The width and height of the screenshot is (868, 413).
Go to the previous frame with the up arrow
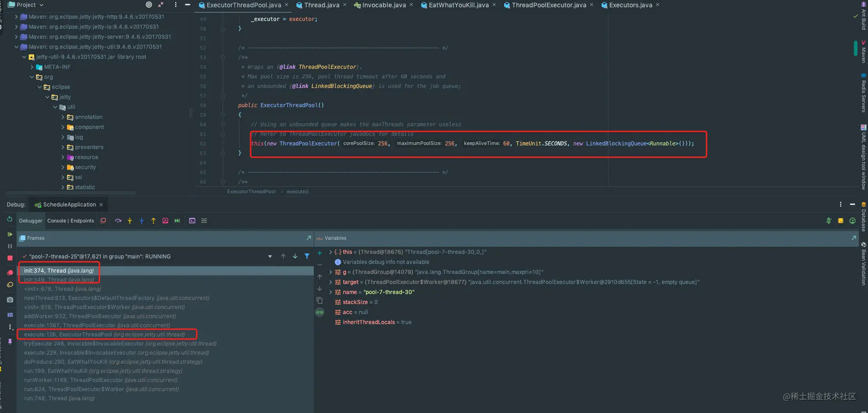pos(283,256)
